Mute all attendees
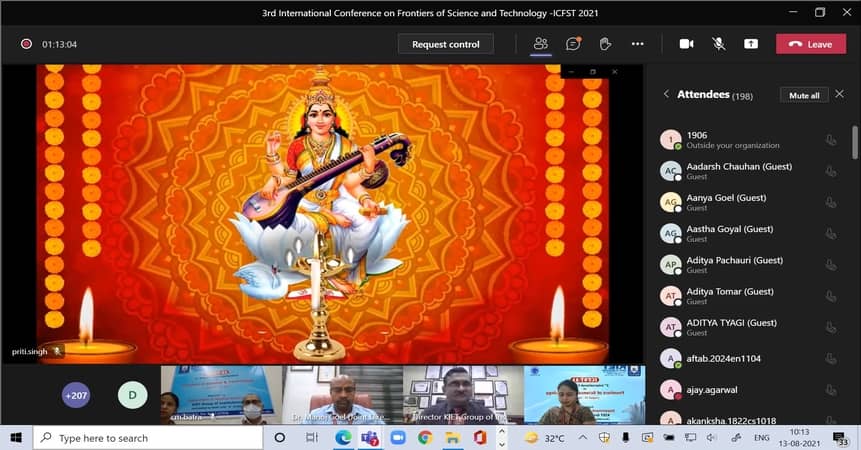The image size is (861, 450). [804, 95]
